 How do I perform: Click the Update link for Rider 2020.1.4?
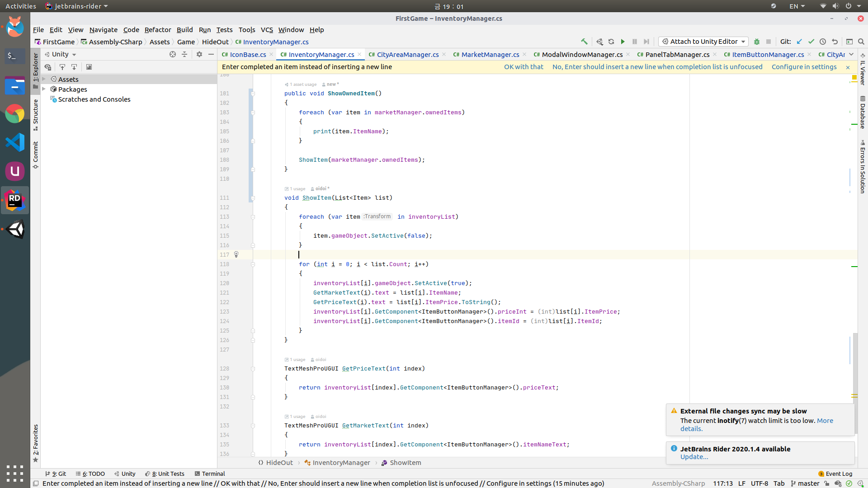click(694, 457)
